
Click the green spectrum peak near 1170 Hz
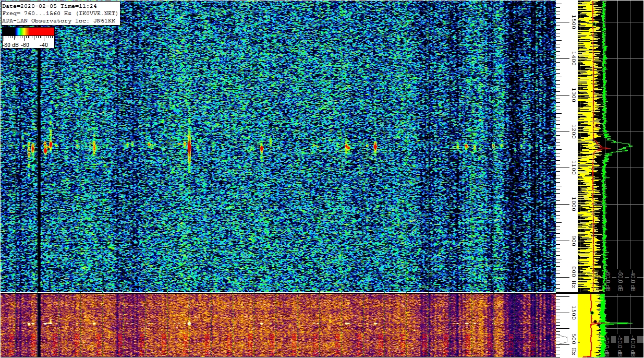pos(629,146)
